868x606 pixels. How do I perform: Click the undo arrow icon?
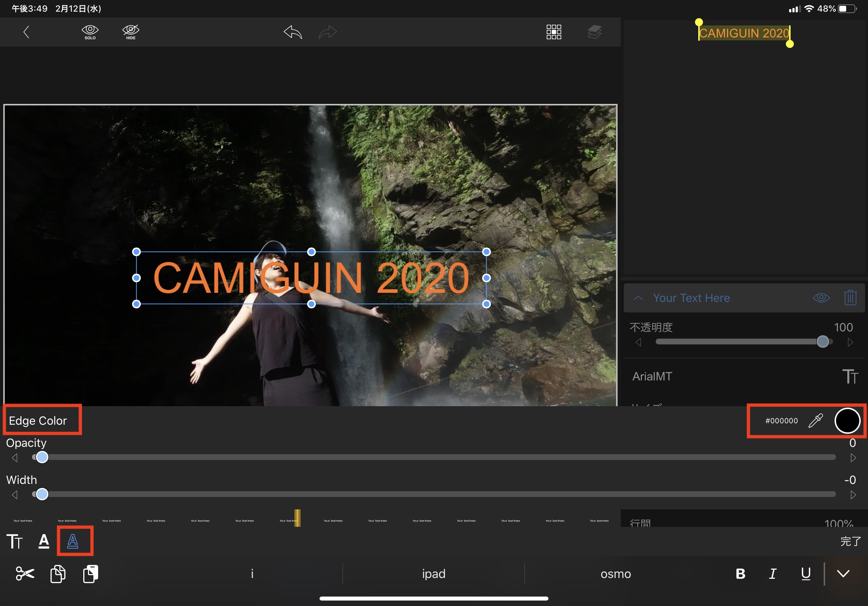(x=293, y=32)
